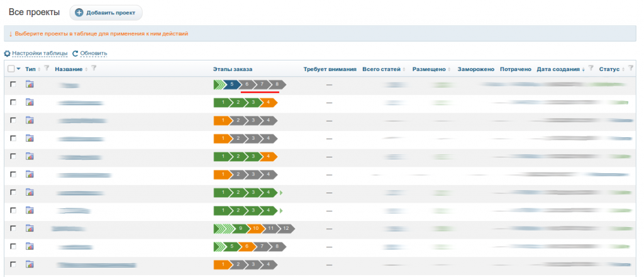Open the filter funnel next to Дата создания
644x277 pixels.
tap(591, 68)
